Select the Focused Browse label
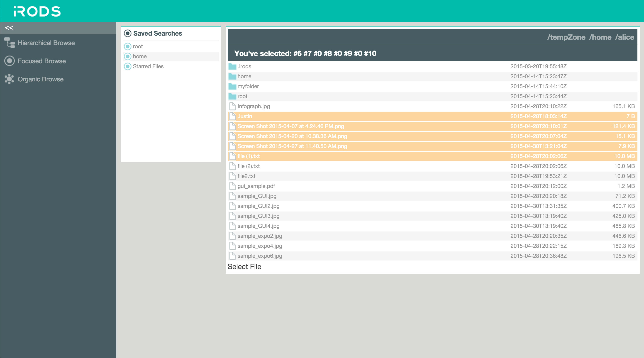Viewport: 644px width, 358px height. coord(42,61)
